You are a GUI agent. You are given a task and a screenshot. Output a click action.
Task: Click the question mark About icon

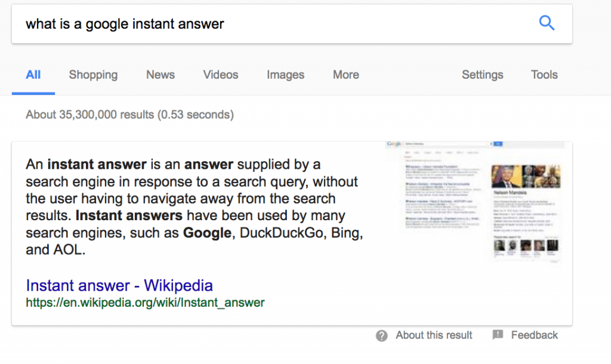[382, 335]
